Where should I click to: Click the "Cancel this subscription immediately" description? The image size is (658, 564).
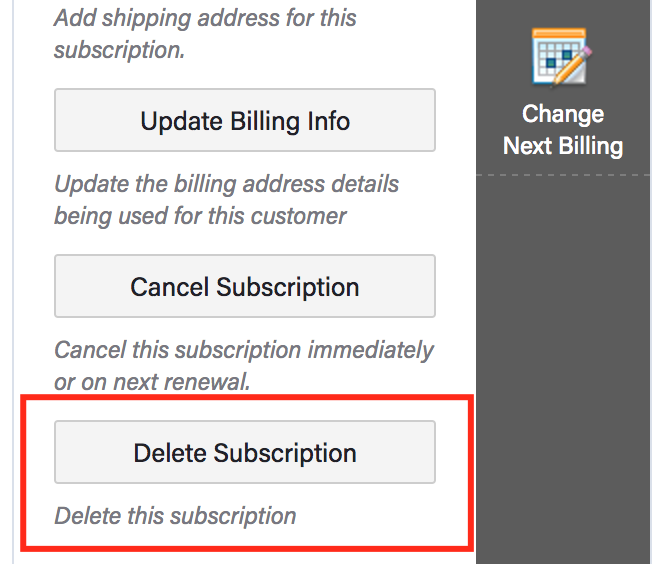[244, 350]
